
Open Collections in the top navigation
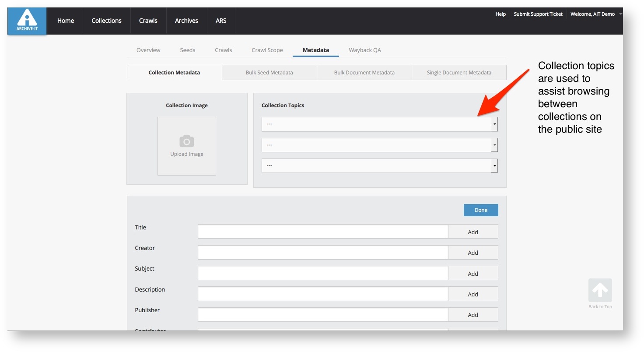pos(106,21)
